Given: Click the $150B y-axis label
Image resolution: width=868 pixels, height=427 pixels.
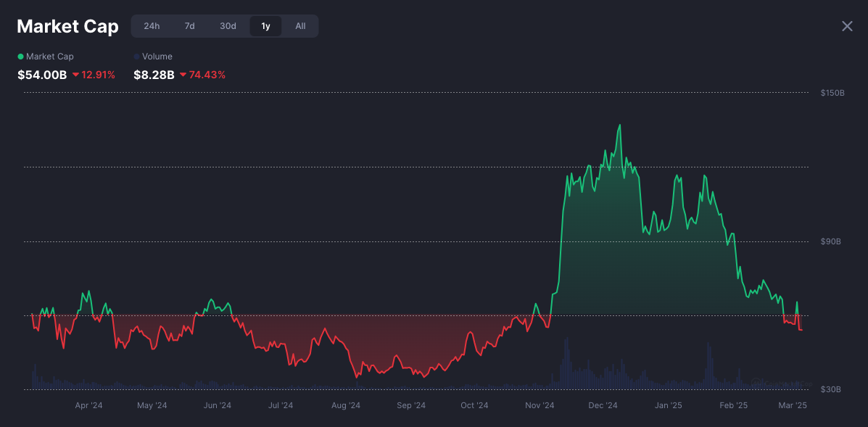Looking at the screenshot, I should [832, 93].
